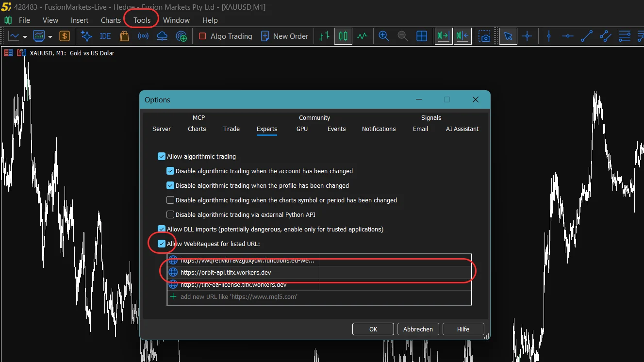Toggle Allow WebRequest for listed URL
The width and height of the screenshot is (644, 362).
pyautogui.click(x=162, y=244)
